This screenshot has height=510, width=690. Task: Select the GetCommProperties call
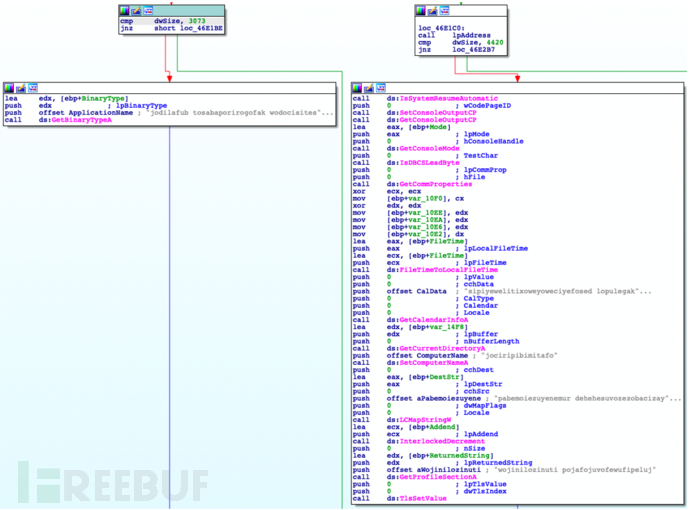click(436, 184)
